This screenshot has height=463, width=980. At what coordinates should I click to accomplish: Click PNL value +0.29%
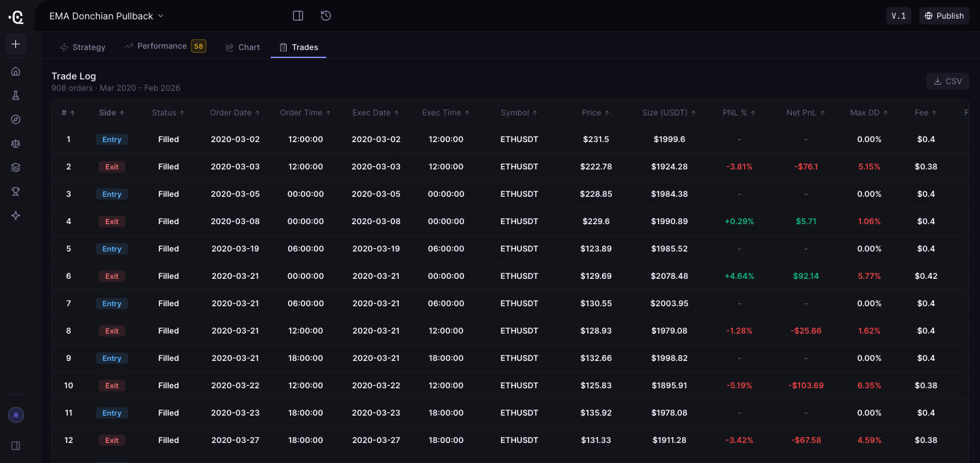tap(739, 221)
